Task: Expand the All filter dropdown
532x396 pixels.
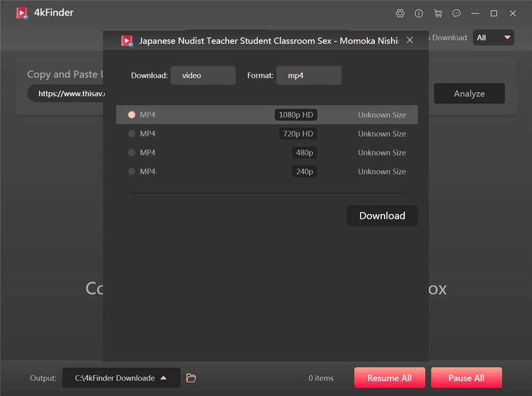Action: 494,38
